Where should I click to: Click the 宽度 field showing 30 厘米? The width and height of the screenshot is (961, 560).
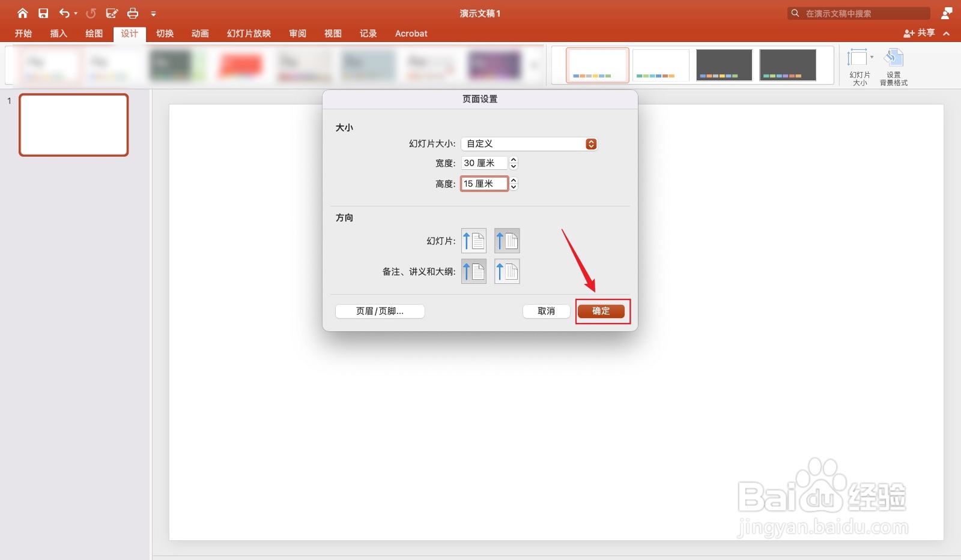click(485, 163)
